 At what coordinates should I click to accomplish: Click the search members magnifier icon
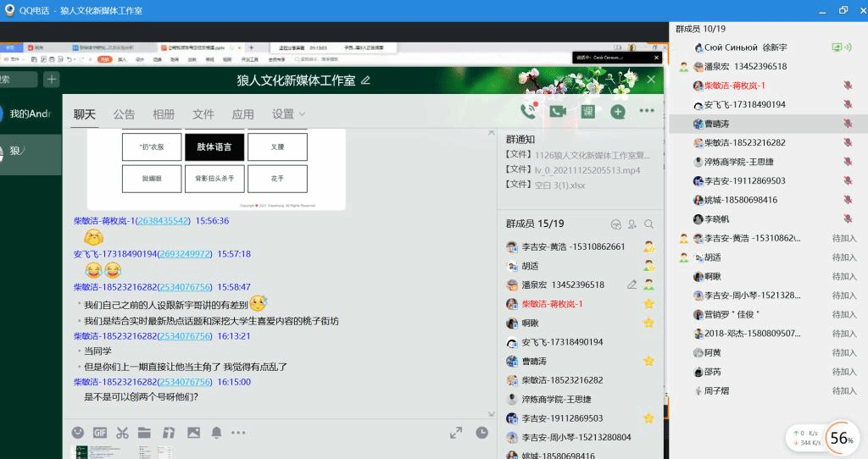tap(648, 224)
